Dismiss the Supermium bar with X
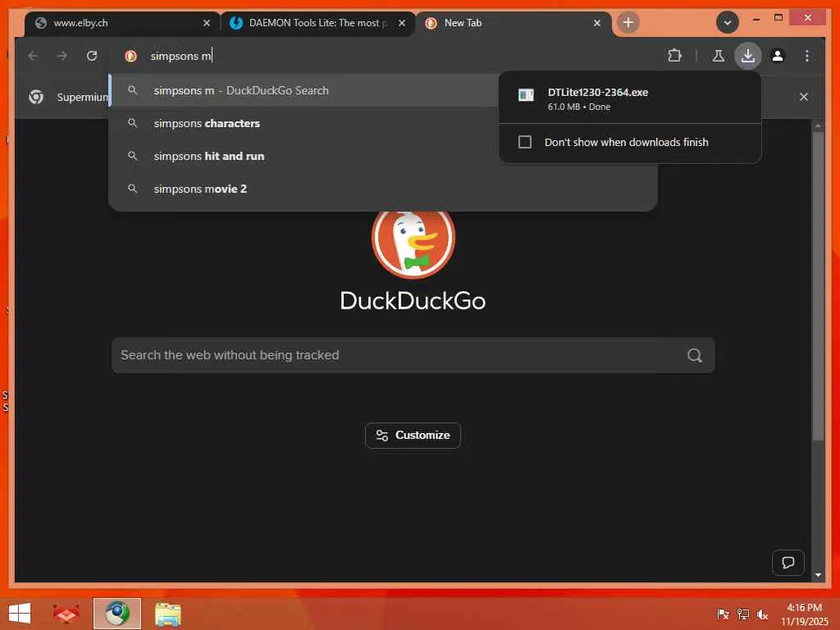This screenshot has height=630, width=840. pyautogui.click(x=803, y=97)
